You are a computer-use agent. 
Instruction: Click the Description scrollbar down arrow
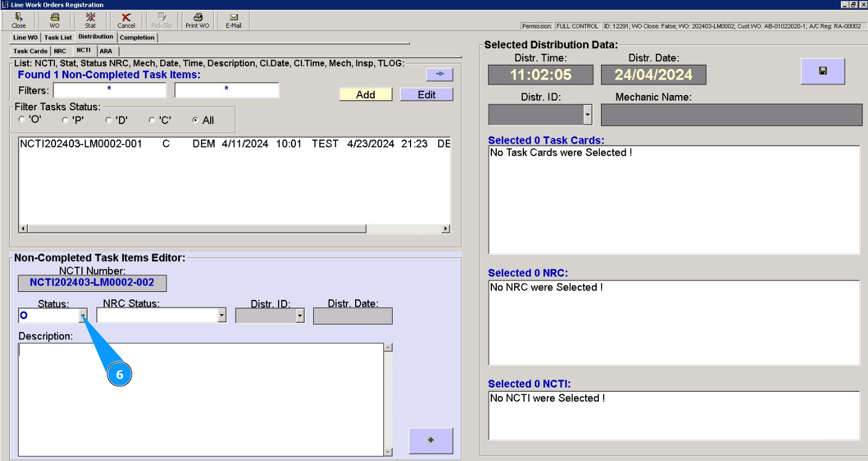click(388, 451)
